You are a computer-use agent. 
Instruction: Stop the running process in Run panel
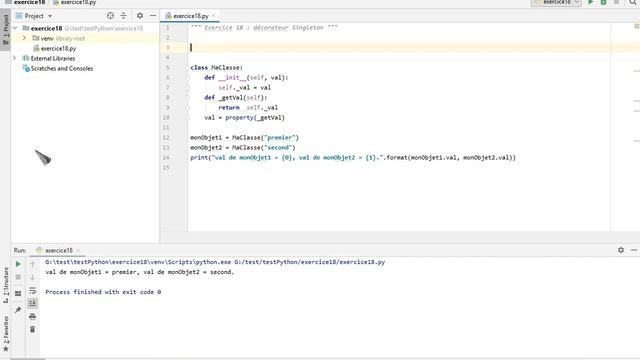(18, 277)
